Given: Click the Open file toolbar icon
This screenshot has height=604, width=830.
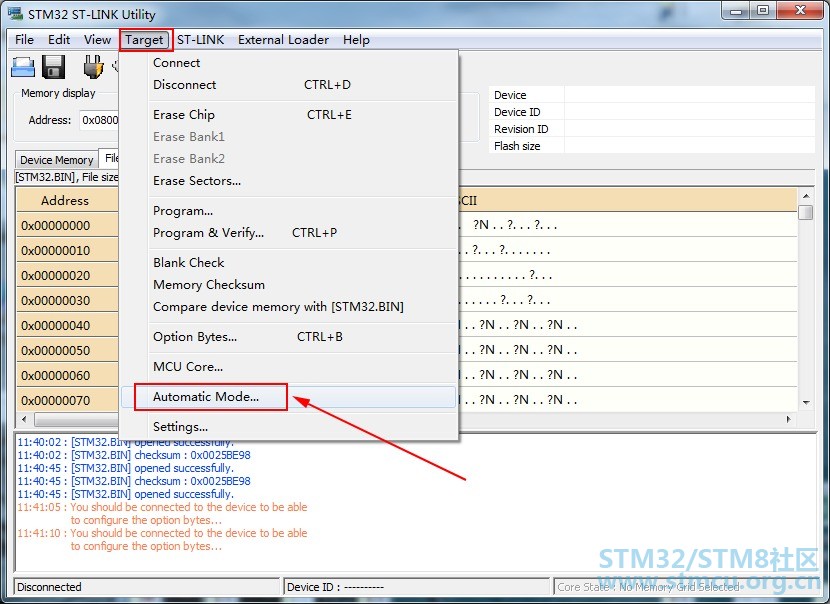Looking at the screenshot, I should pos(23,67).
